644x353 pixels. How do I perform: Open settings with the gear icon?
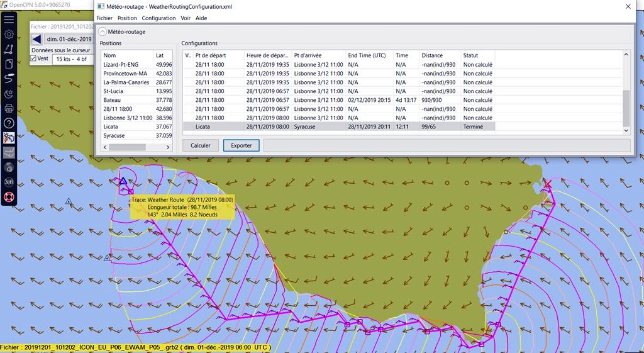(9, 35)
